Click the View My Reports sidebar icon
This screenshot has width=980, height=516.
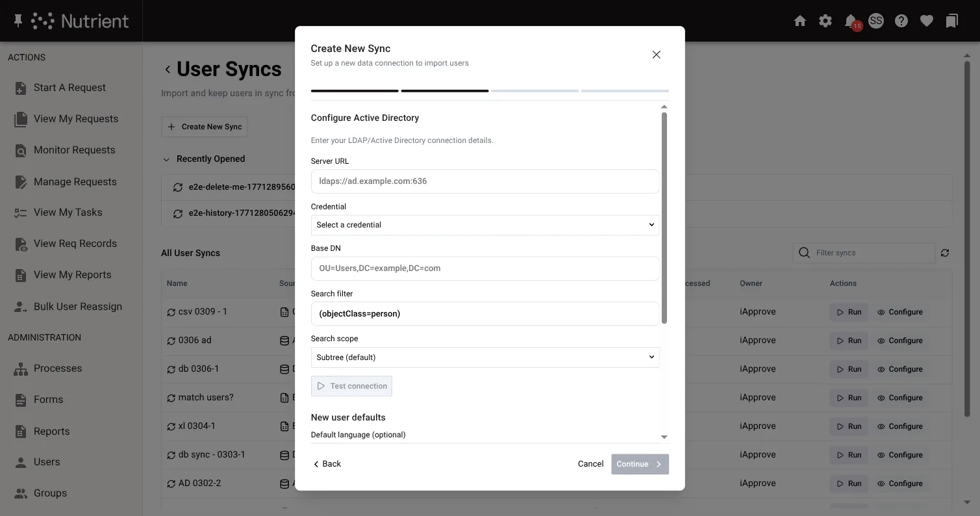(21, 275)
